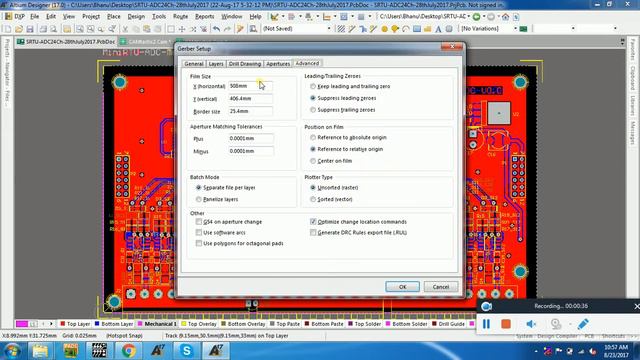Click the save disk icon in toolbar
Viewport: 640px width, 360px height.
click(x=30, y=29)
